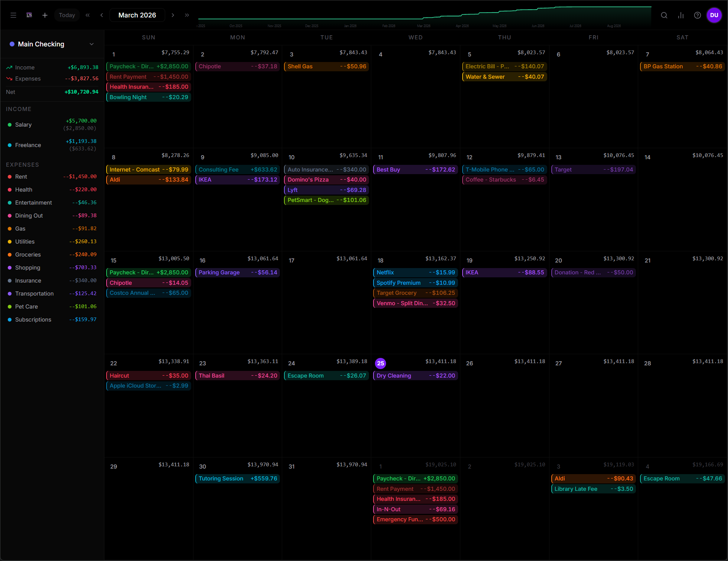Click the Today button
Image resolution: width=728 pixels, height=561 pixels.
pos(67,15)
